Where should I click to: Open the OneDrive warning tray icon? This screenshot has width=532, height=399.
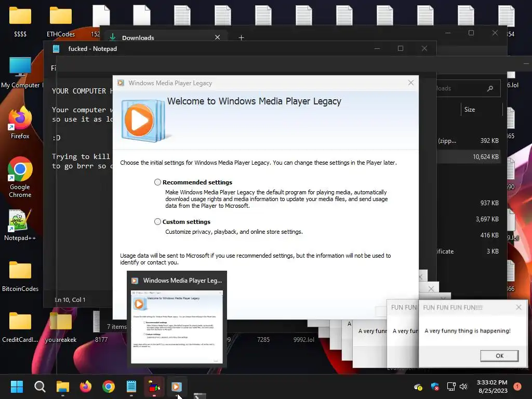point(418,387)
